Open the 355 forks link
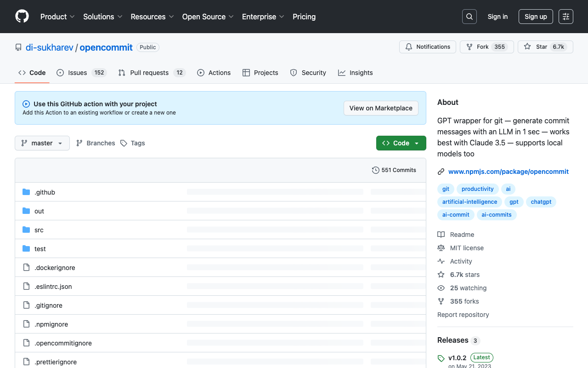The width and height of the screenshot is (588, 368). pyautogui.click(x=464, y=301)
